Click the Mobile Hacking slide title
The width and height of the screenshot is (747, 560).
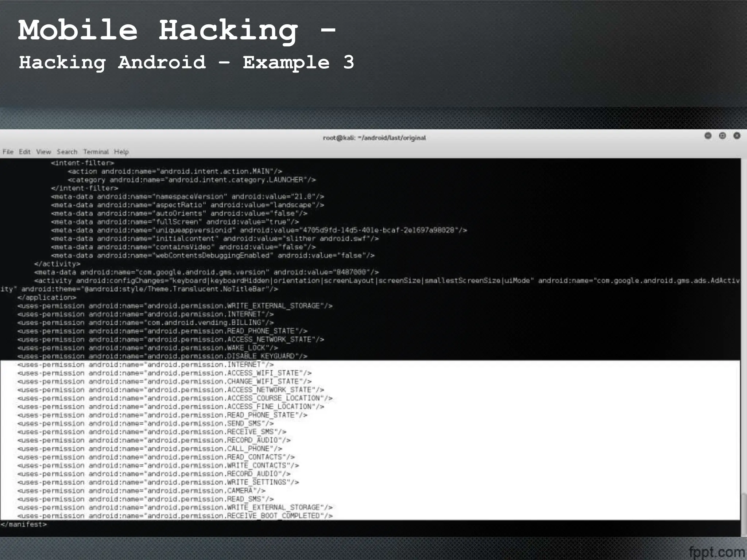(x=177, y=31)
